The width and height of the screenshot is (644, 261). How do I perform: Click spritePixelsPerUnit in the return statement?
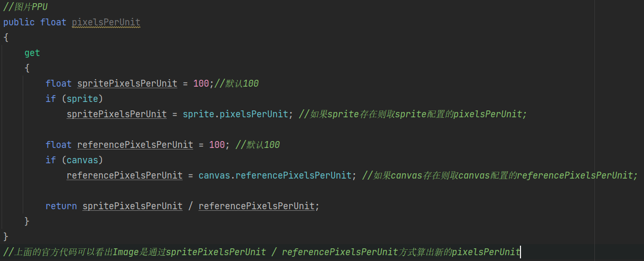pyautogui.click(x=132, y=206)
